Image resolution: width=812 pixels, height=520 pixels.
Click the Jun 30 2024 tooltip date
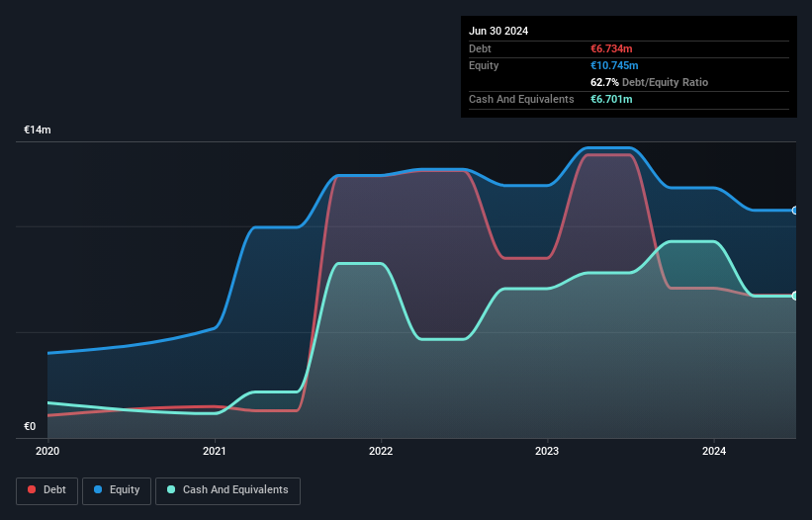498,31
